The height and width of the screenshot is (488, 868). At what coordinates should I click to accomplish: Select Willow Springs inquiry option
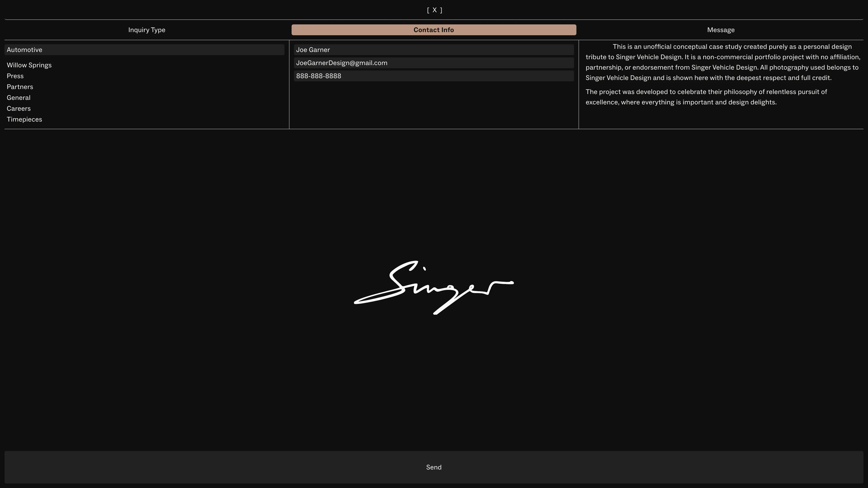point(29,65)
